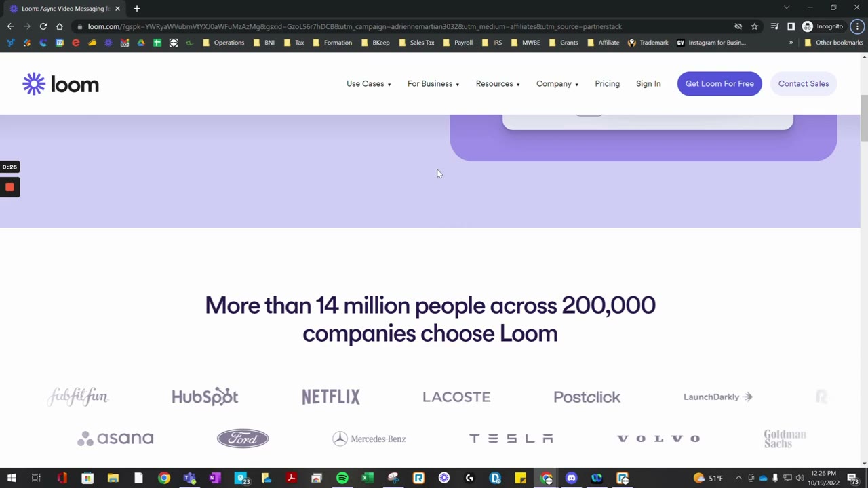Click the Sign In link
Image resolution: width=868 pixels, height=488 pixels.
click(x=648, y=84)
